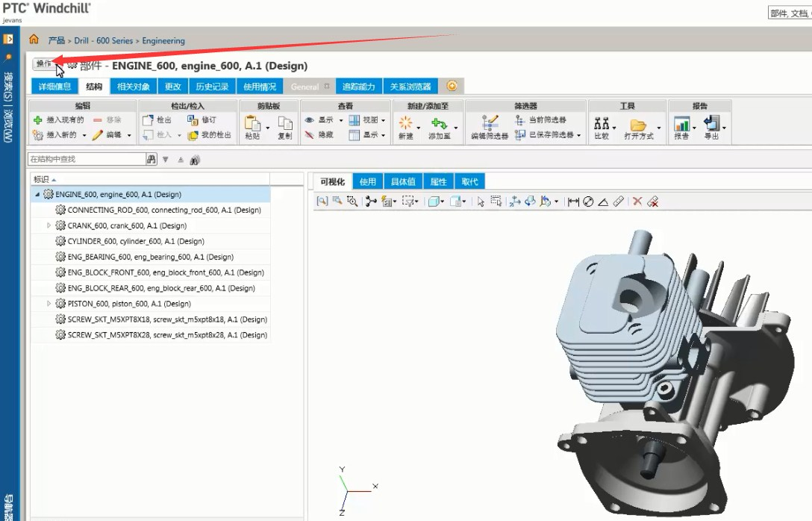
Task: Click the angle measurement triangle icon
Action: pyautogui.click(x=603, y=202)
